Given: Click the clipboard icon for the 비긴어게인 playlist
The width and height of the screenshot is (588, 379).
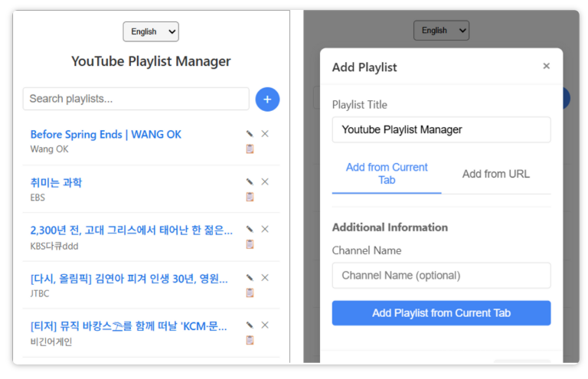Looking at the screenshot, I should [250, 340].
